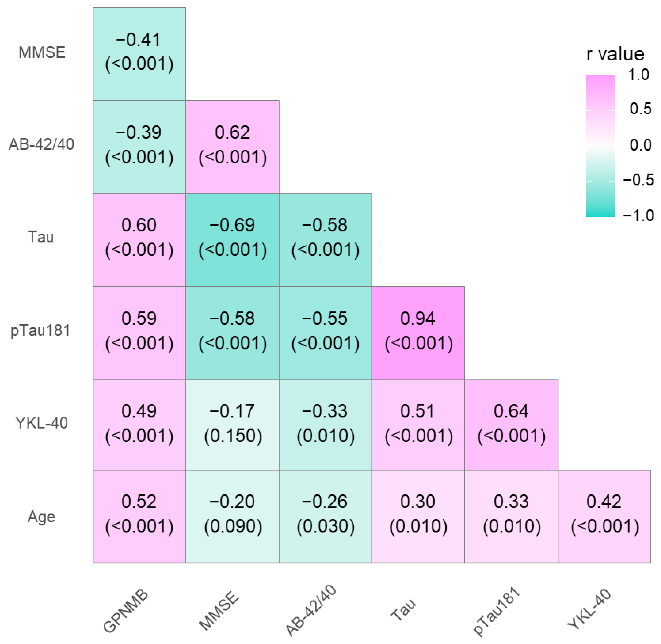
Task: Click the YKL-40–MMSE cell with p 0.150
Action: (x=232, y=425)
